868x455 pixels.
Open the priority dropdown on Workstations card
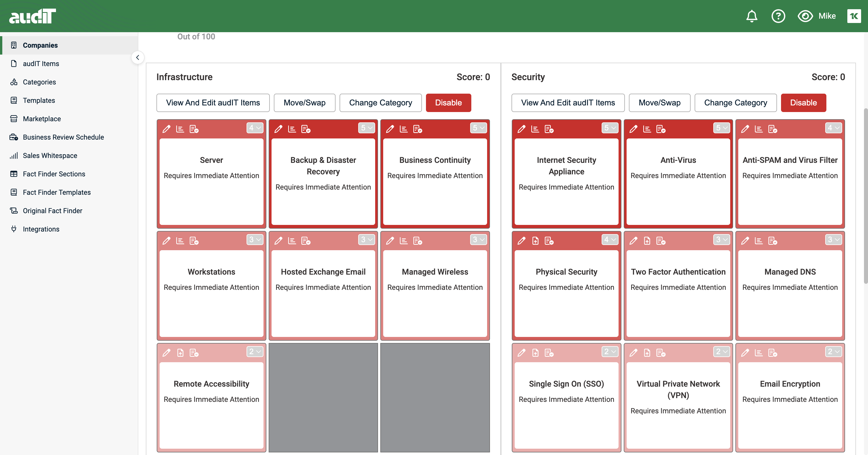click(255, 240)
